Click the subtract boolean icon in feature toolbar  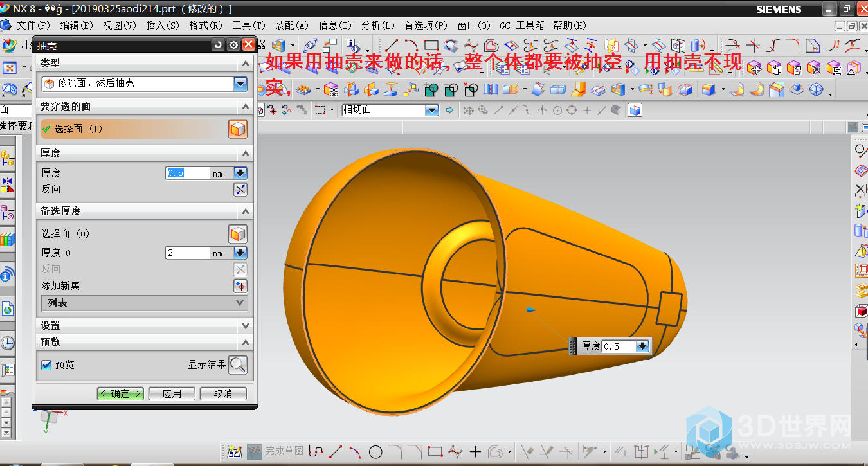click(451, 89)
